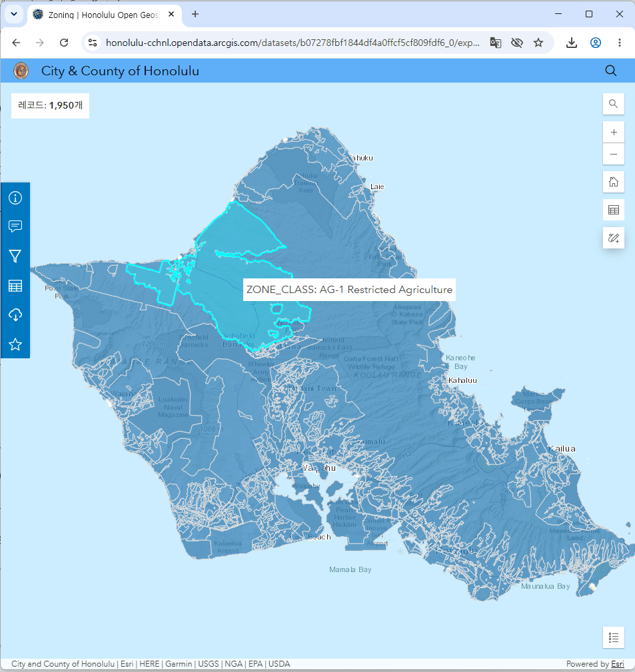Image resolution: width=635 pixels, height=672 pixels.
Task: Open the Chrome three-dot menu
Action: [620, 43]
